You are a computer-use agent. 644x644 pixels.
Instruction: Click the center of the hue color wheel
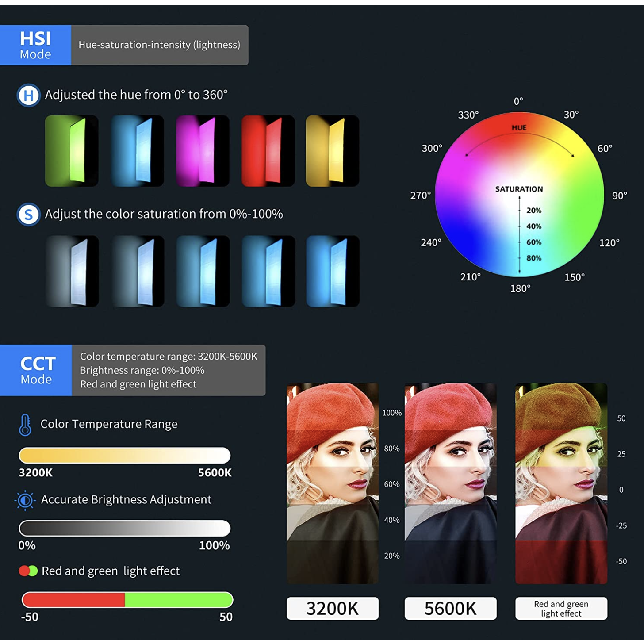(x=520, y=195)
